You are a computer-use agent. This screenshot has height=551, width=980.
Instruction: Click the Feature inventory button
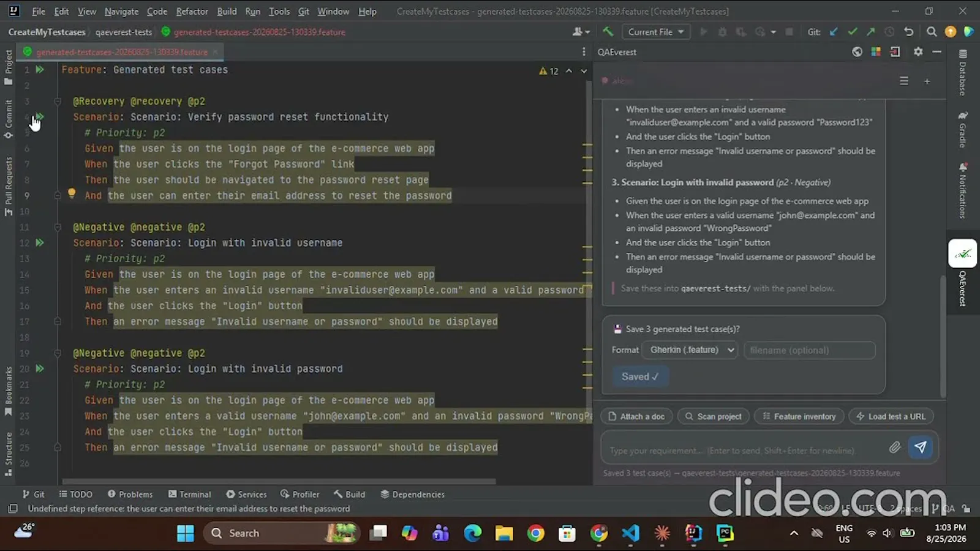[x=799, y=416]
